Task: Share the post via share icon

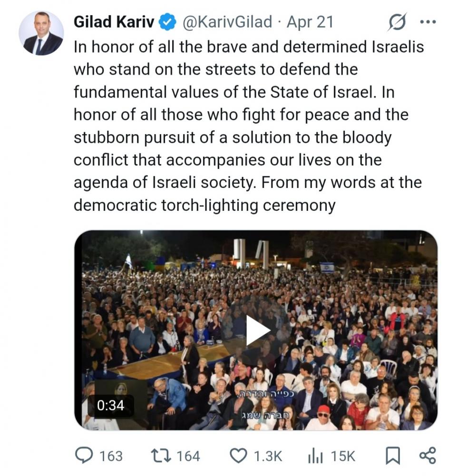Action: [x=428, y=456]
